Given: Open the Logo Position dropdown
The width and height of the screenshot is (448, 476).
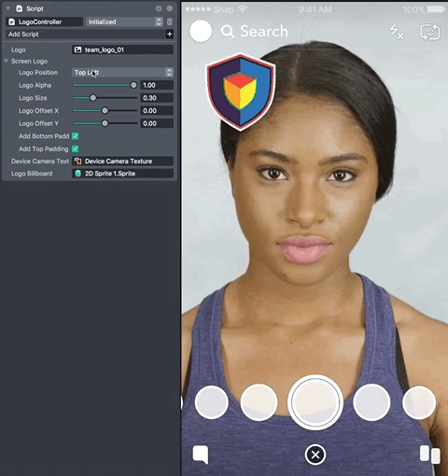Looking at the screenshot, I should click(122, 73).
